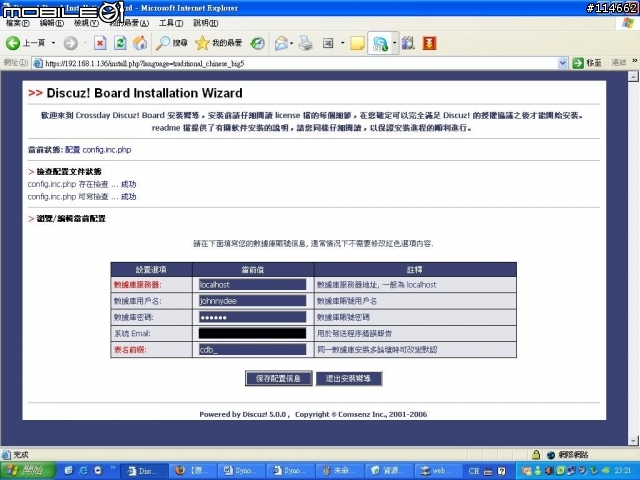Open the View (檢視) menu
Viewport: 640px width, 480px height.
pos(86,23)
